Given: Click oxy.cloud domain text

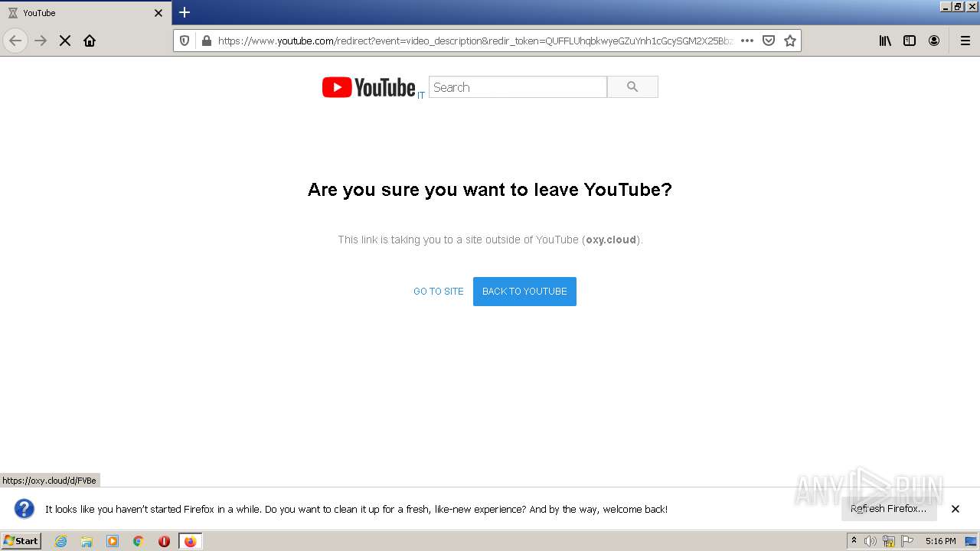Looking at the screenshot, I should [611, 240].
